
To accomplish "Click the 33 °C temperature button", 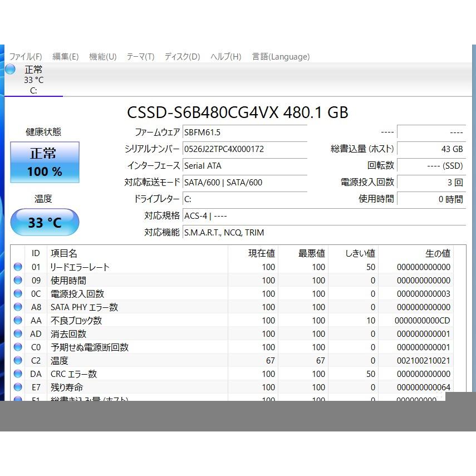I will click(45, 223).
